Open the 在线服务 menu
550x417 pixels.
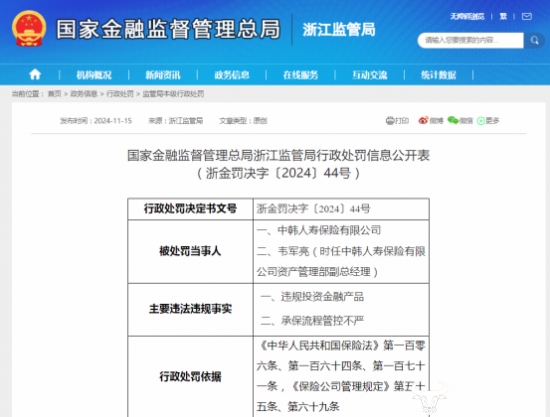point(300,75)
